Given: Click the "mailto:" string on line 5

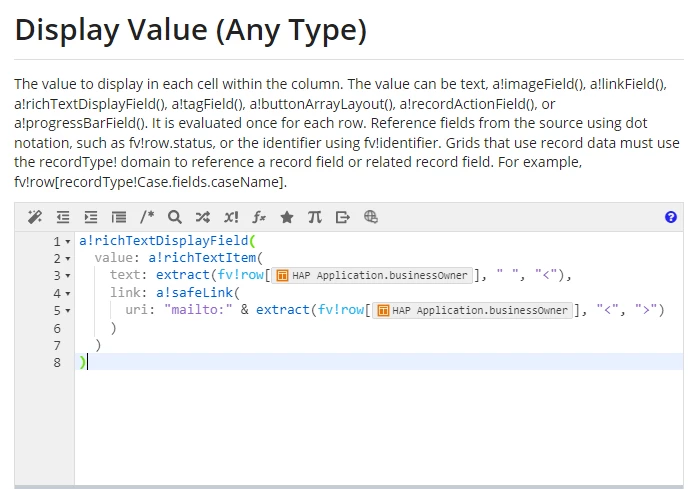Looking at the screenshot, I should [198, 310].
